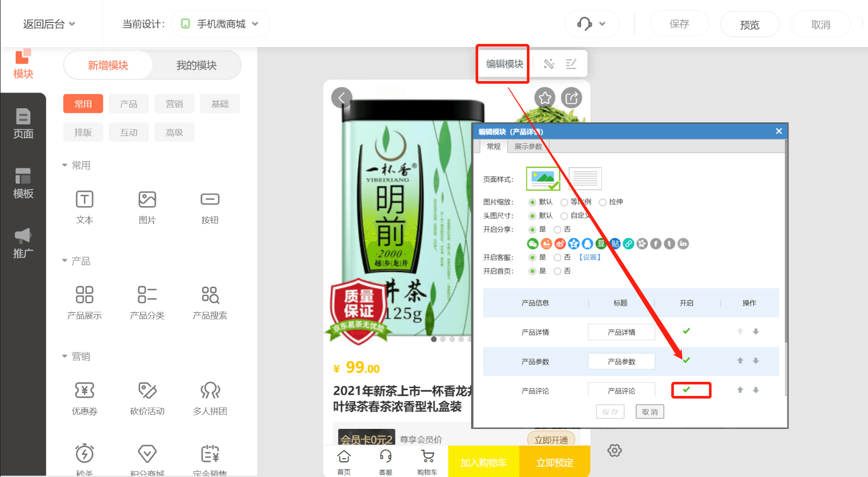Click 首页 icon in preview bottom bar
This screenshot has height=477, width=868.
tap(344, 462)
